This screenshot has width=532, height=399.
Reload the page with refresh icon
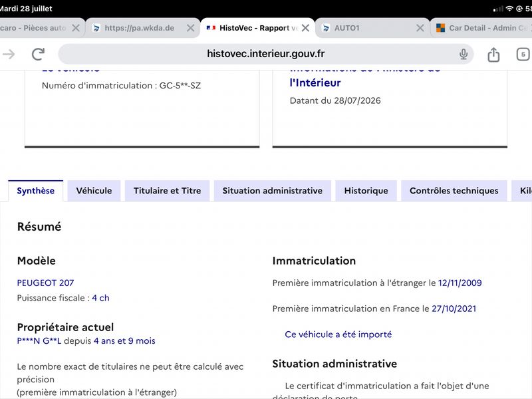[x=38, y=54]
